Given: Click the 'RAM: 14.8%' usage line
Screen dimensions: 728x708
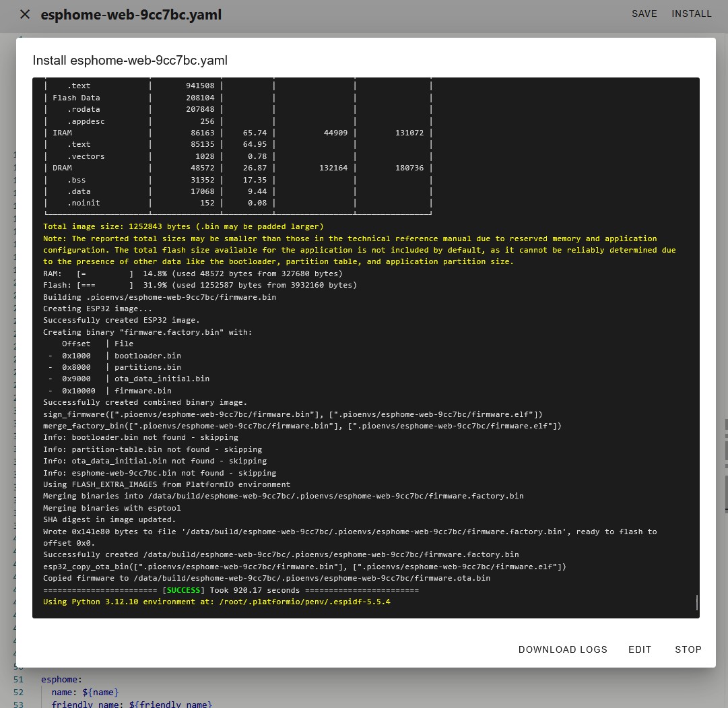Looking at the screenshot, I should [x=193, y=273].
